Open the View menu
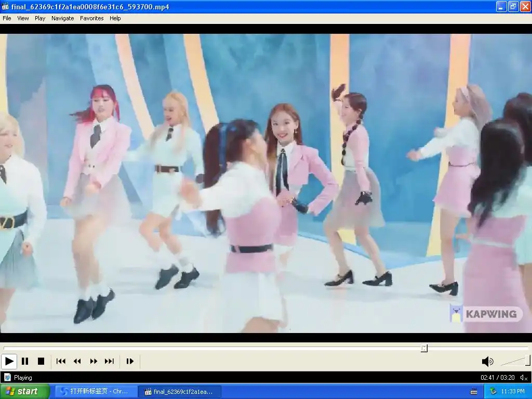Viewport: 532px width, 399px height. (23, 18)
